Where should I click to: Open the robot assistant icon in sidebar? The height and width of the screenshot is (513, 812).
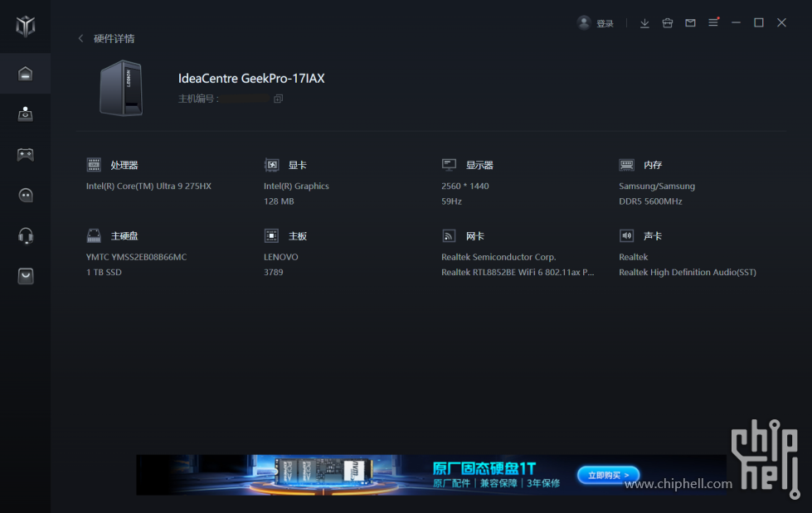(26, 195)
